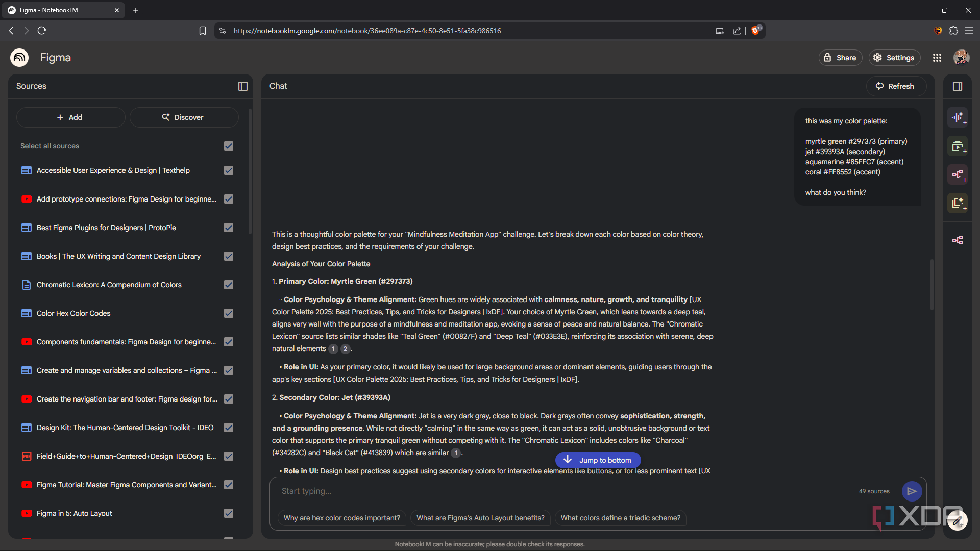Open the saved mind map note icon

958,240
